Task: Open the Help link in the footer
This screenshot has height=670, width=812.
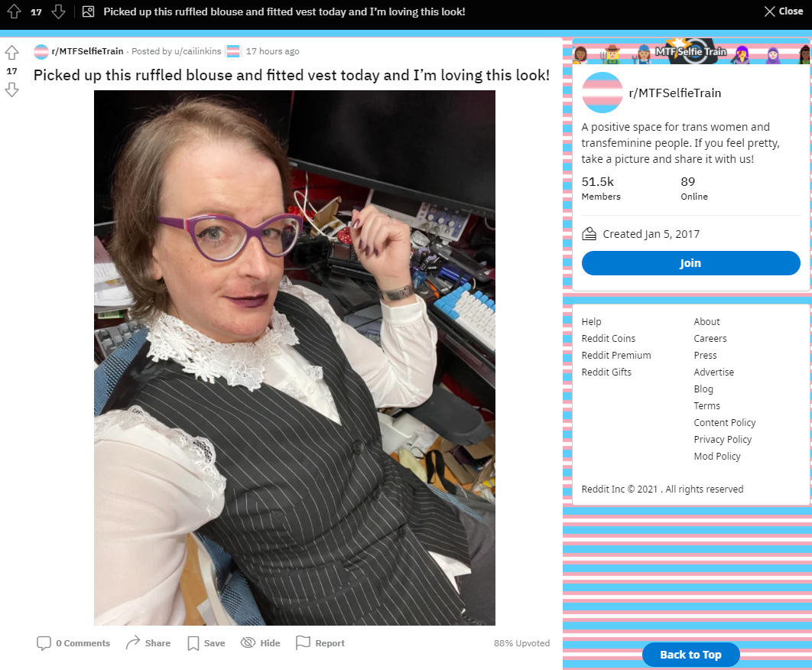Action: pyautogui.click(x=591, y=321)
